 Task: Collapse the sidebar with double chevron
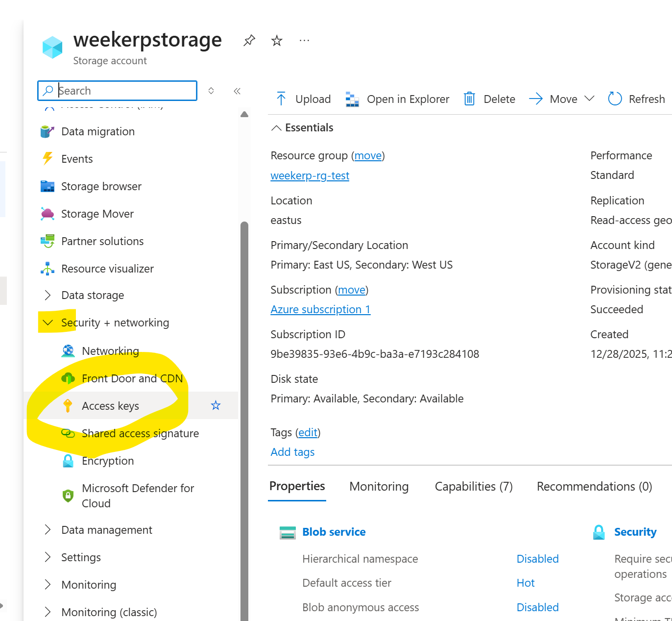(237, 91)
